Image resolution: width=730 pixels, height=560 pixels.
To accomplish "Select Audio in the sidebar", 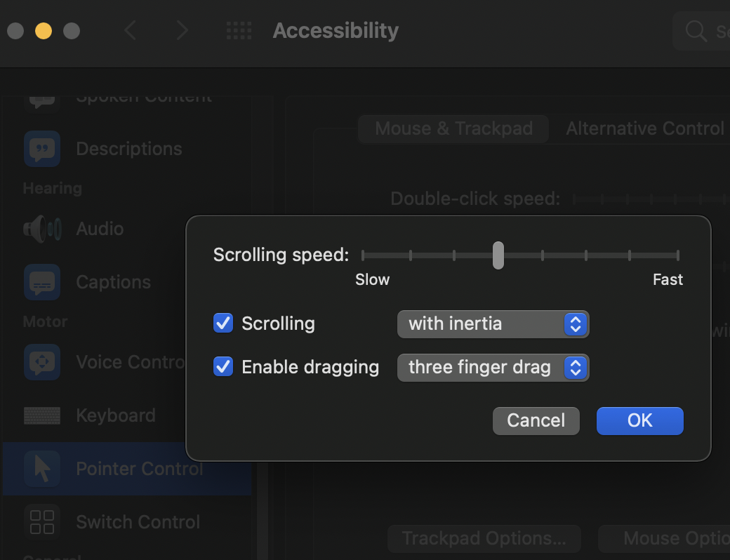I will coord(100,229).
